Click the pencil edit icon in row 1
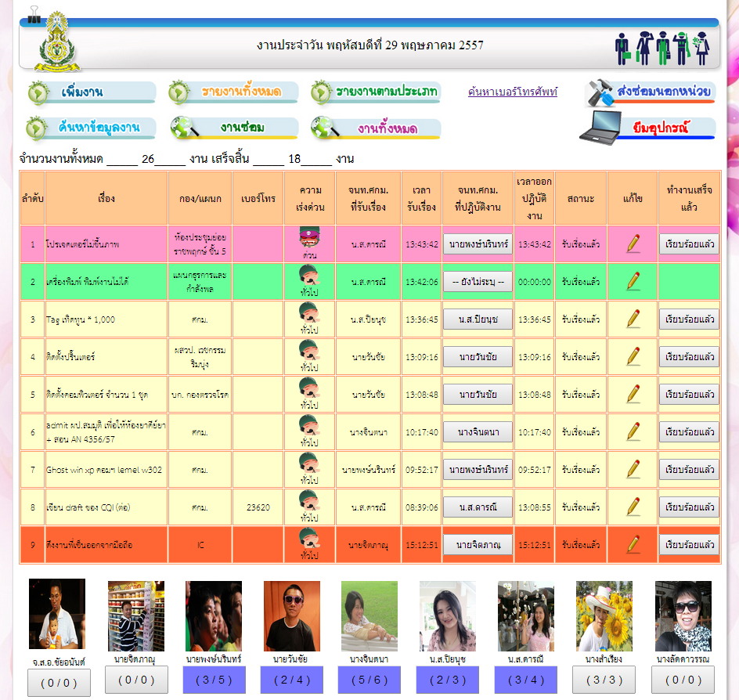 pos(633,244)
